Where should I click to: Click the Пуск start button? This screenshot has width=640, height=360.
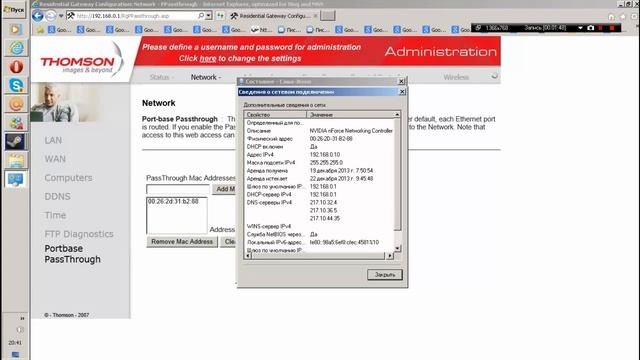pos(14,9)
